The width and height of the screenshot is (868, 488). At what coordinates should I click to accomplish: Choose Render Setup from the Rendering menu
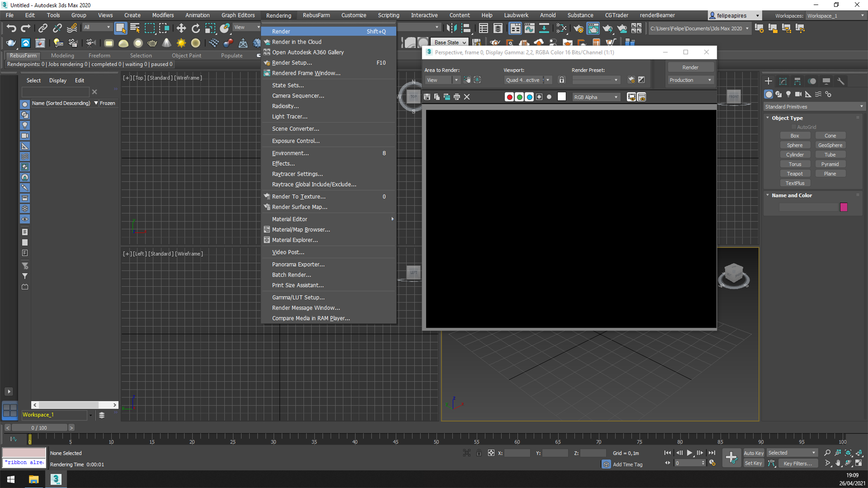(292, 63)
